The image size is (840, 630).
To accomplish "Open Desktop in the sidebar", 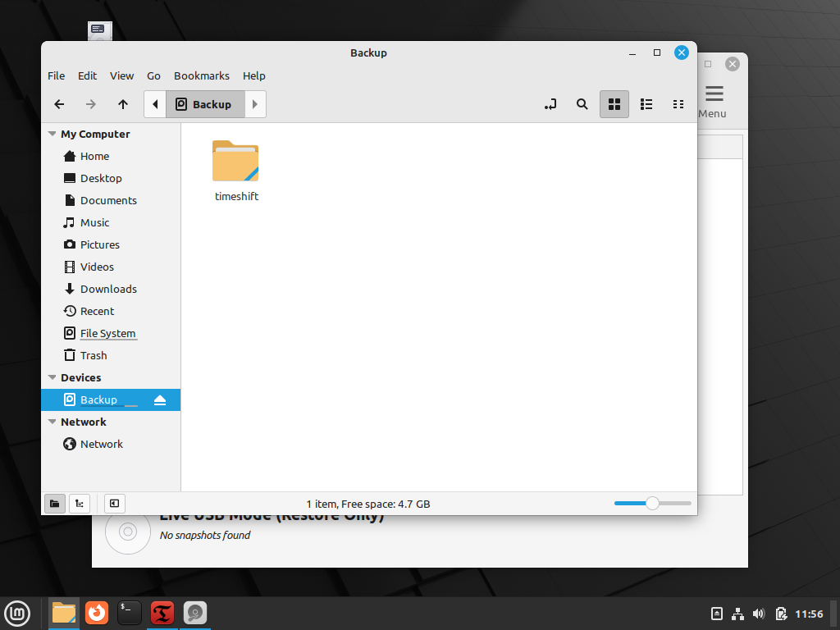I will click(x=111, y=178).
